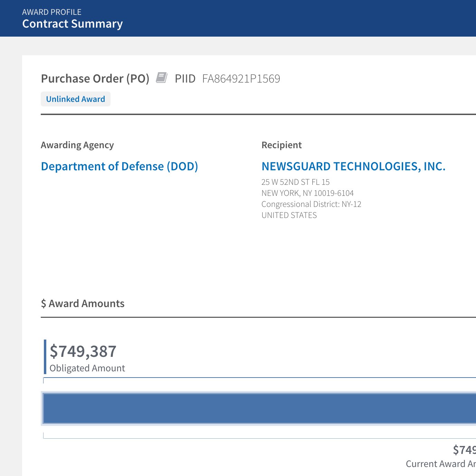Click the PIID label
476x476 pixels.
point(185,79)
